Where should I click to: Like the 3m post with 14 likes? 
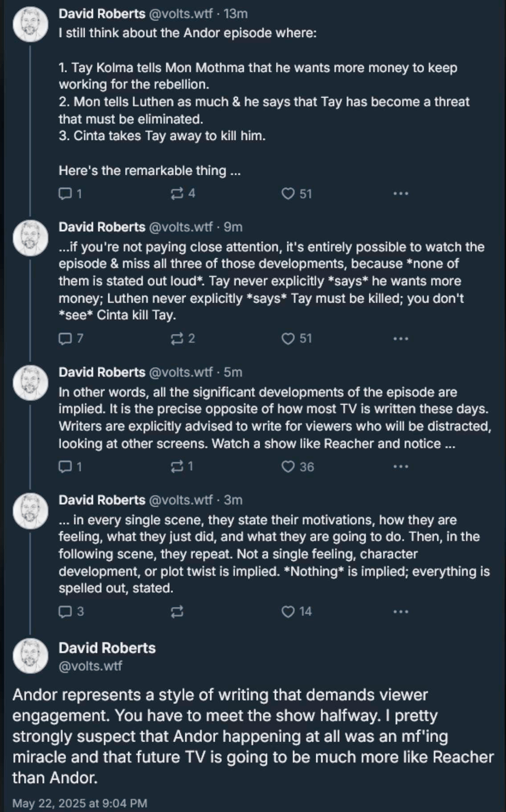pos(288,611)
